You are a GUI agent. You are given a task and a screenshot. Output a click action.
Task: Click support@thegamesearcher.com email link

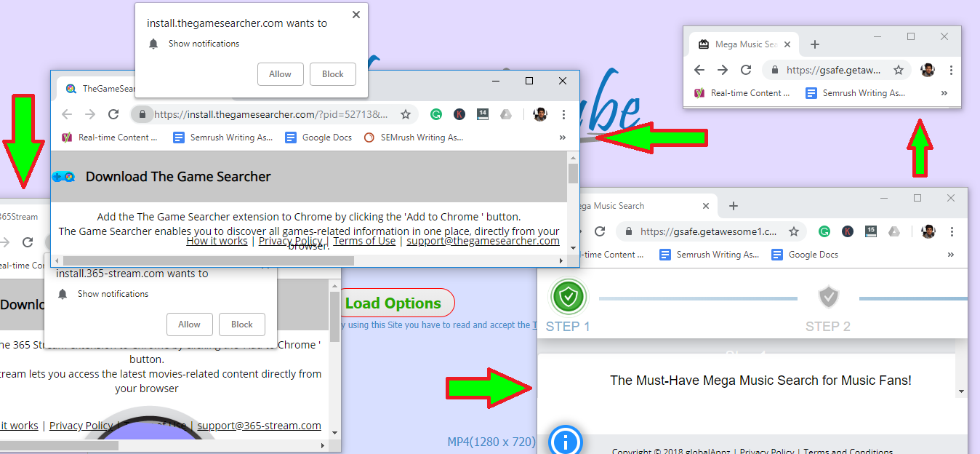click(483, 241)
